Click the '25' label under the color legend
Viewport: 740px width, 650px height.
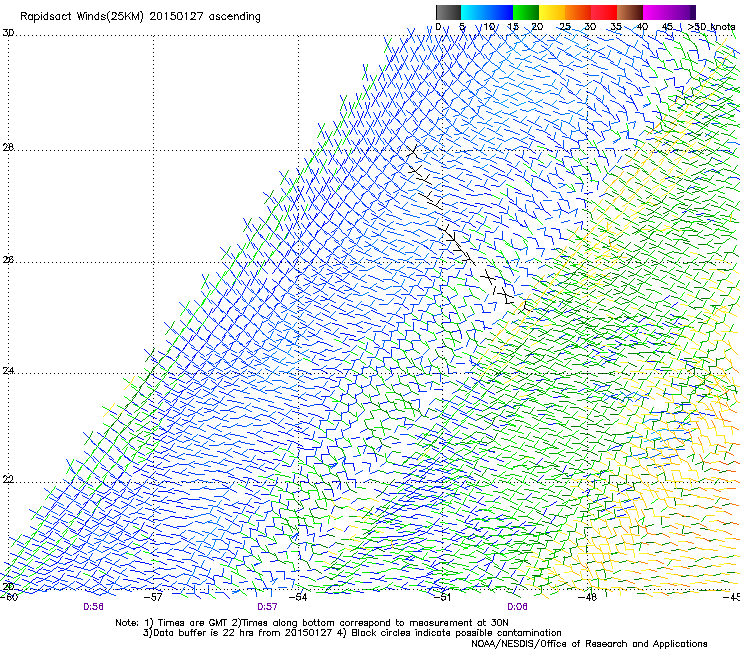565,27
